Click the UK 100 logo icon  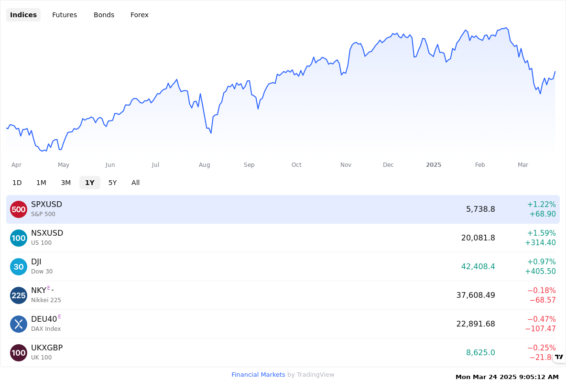[19, 353]
